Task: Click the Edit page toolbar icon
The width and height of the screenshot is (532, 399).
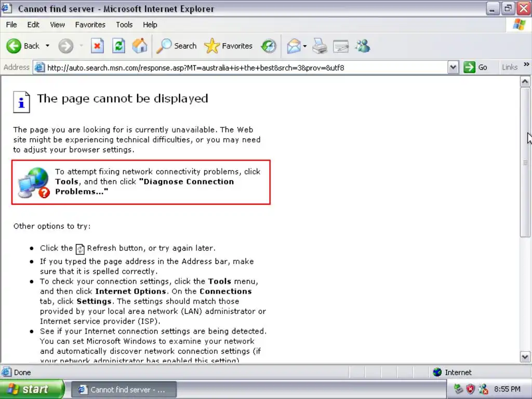Action: click(341, 46)
